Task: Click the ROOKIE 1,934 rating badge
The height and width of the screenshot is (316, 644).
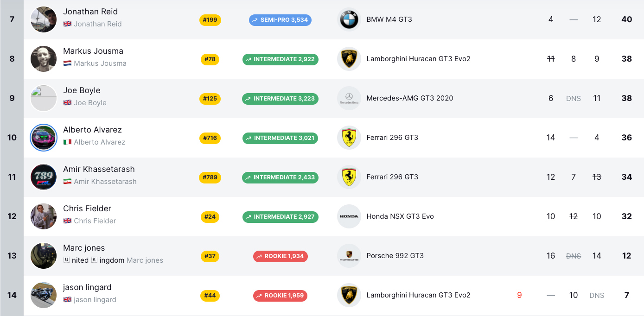Action: pyautogui.click(x=281, y=255)
